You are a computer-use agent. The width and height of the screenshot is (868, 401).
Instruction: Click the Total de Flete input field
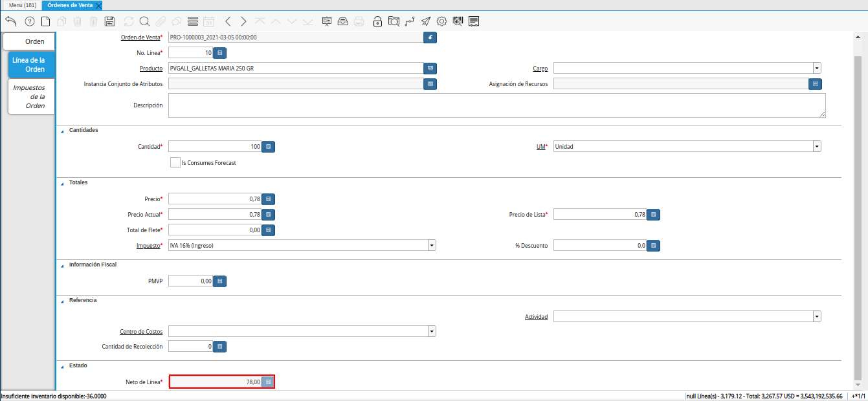coord(215,230)
